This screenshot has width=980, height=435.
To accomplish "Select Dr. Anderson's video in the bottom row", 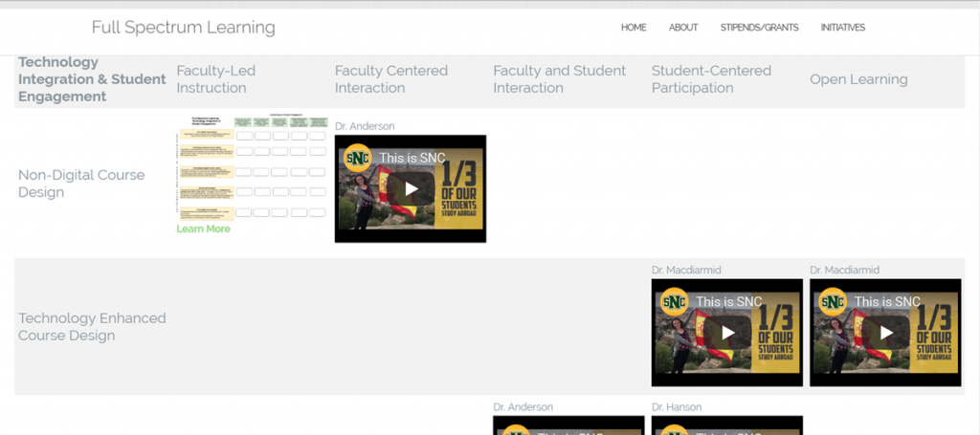I will [568, 425].
